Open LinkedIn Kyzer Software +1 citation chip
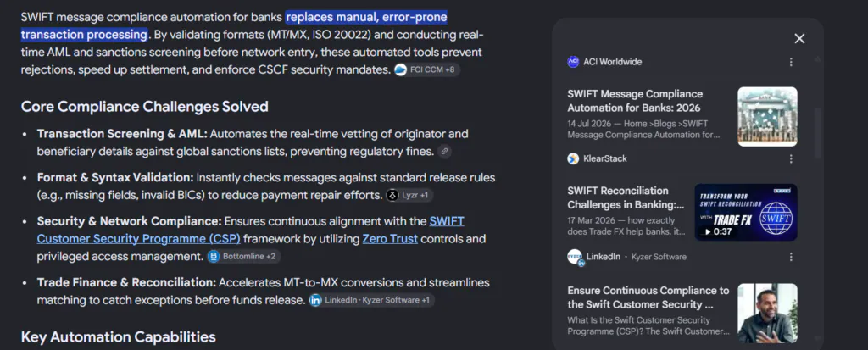Viewport: 868px width, 350px height. [371, 300]
